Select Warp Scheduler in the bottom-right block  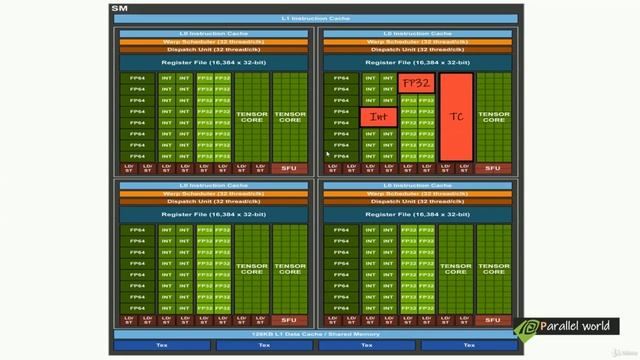coord(418,194)
